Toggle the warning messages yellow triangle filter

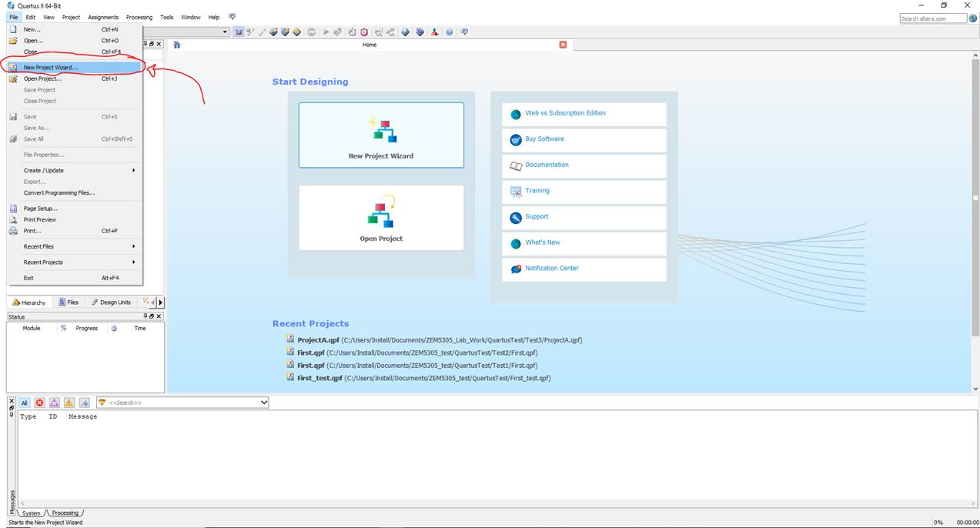(69, 403)
